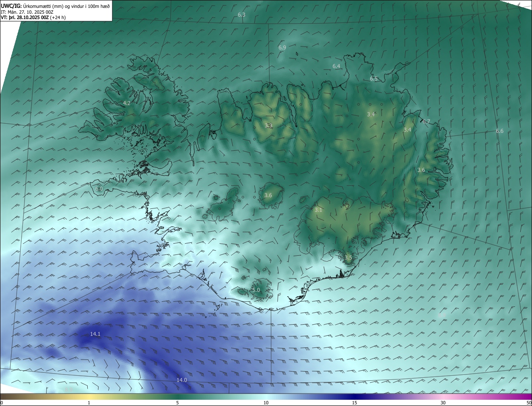Click the colour scale tick label 1

coord(89,403)
